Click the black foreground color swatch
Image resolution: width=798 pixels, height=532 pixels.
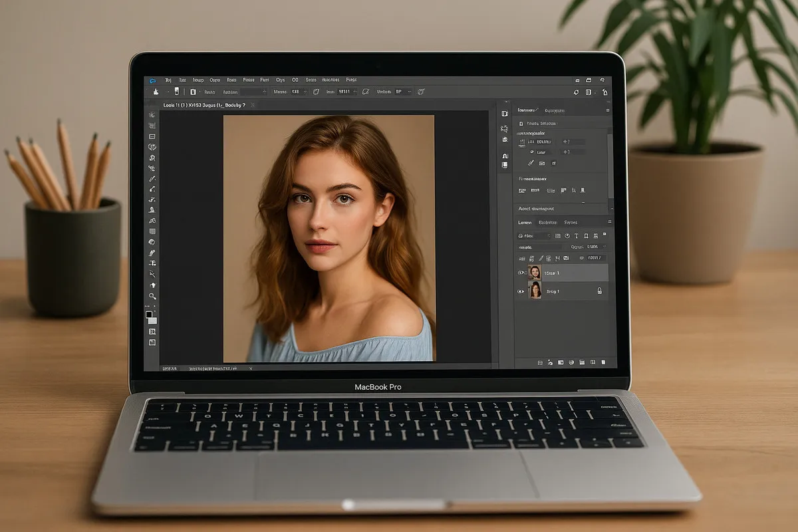[x=150, y=315]
